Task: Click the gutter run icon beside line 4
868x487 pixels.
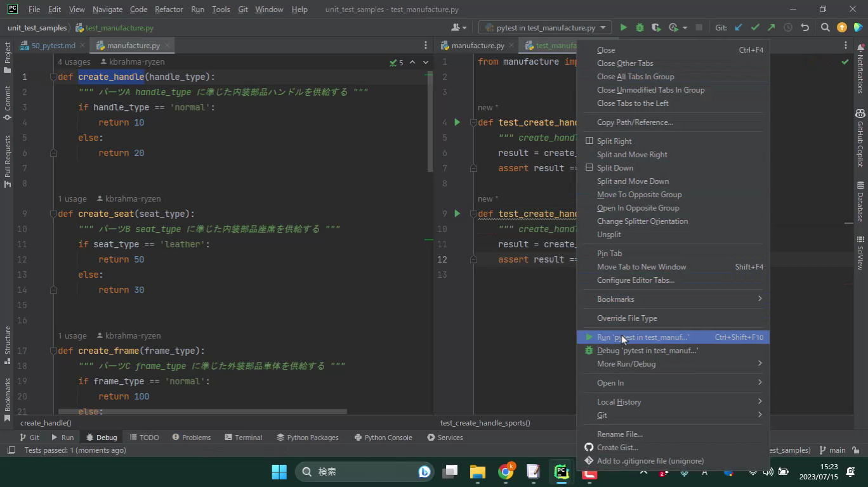Action: point(457,122)
